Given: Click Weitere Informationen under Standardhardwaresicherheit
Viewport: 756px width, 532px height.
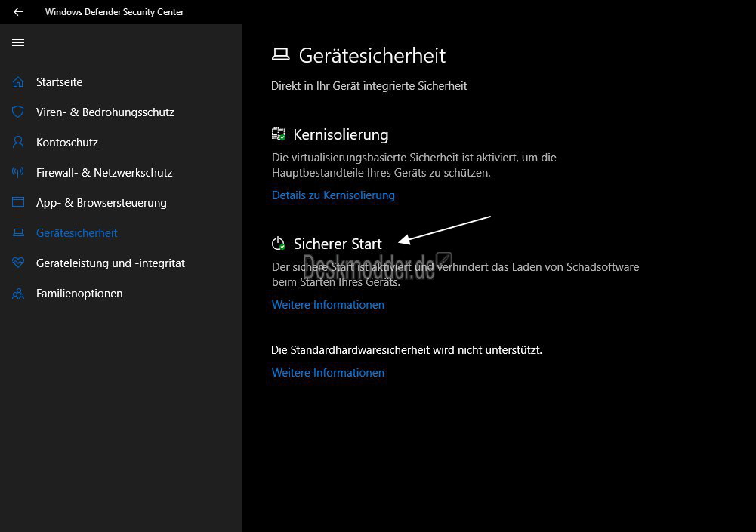Looking at the screenshot, I should (328, 373).
